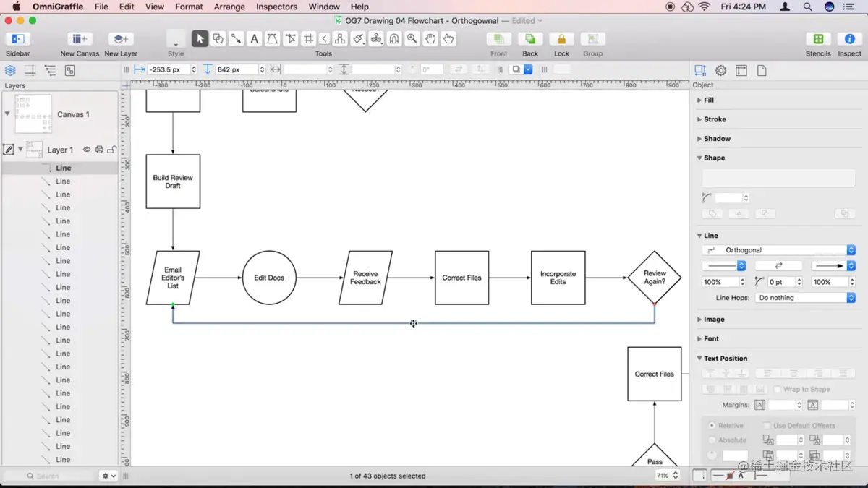868x488 pixels.
Task: Open the Style dropdown in toolbar
Action: [176, 39]
